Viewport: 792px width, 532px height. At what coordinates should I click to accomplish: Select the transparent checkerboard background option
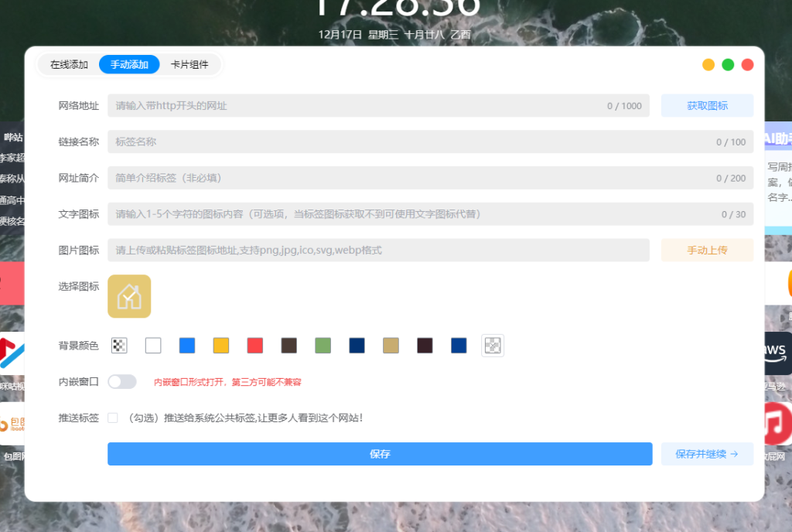(x=119, y=346)
